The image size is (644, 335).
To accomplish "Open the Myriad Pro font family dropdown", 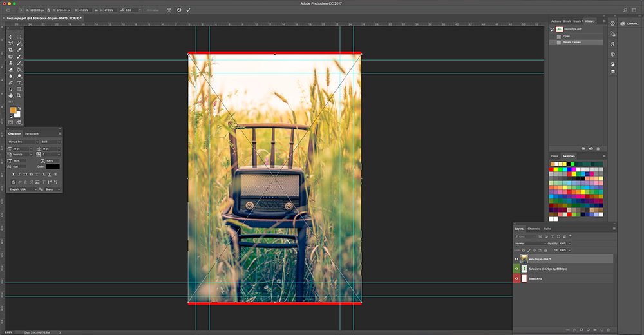I will pyautogui.click(x=23, y=141).
